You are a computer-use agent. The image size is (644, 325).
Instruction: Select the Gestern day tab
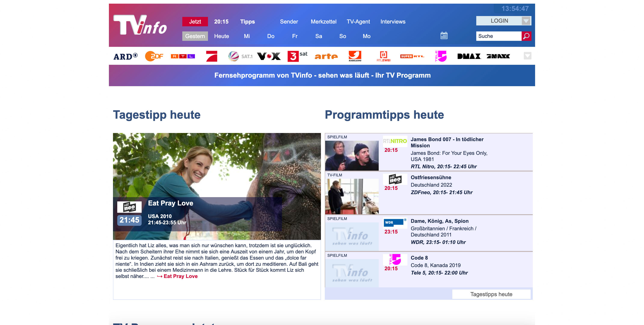(x=195, y=36)
